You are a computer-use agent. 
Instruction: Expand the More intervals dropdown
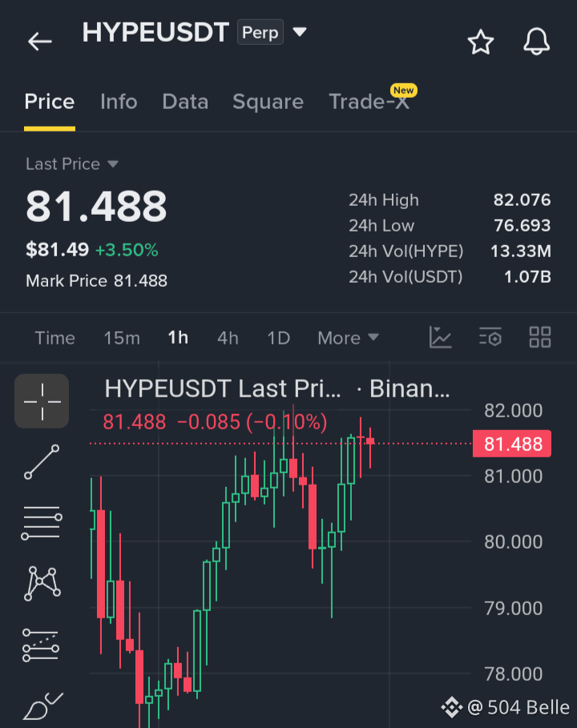pos(349,338)
